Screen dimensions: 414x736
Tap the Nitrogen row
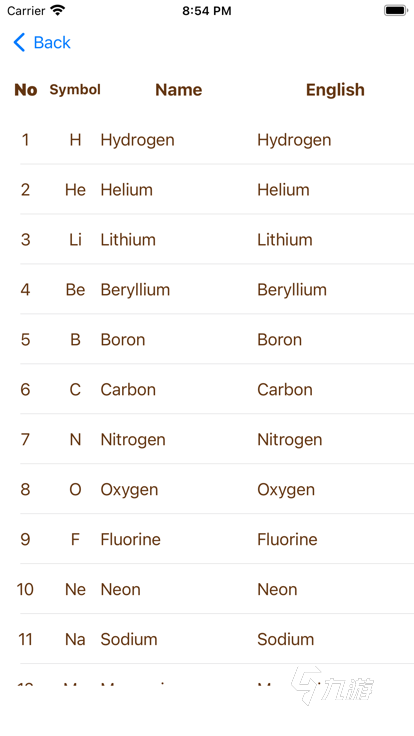coord(207,439)
